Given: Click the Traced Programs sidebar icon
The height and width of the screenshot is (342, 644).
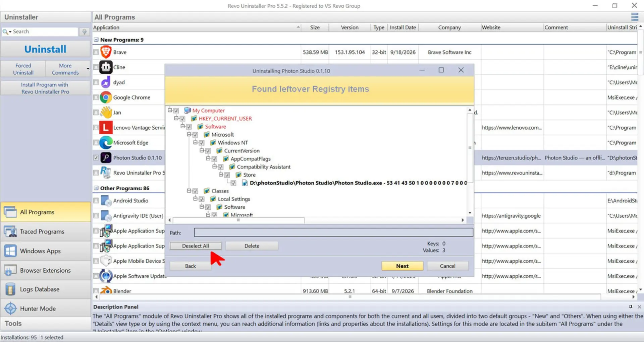Looking at the screenshot, I should (x=10, y=231).
